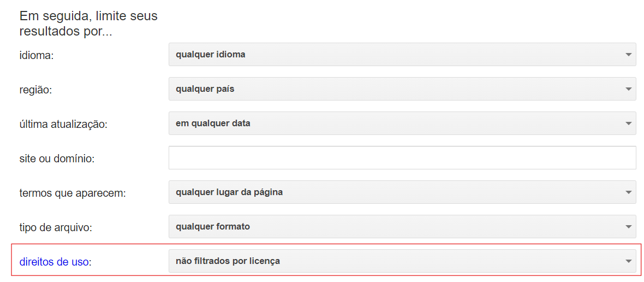The image size is (644, 282).
Task: Open the 'em qualquer data' dropdown
Action: tap(402, 124)
